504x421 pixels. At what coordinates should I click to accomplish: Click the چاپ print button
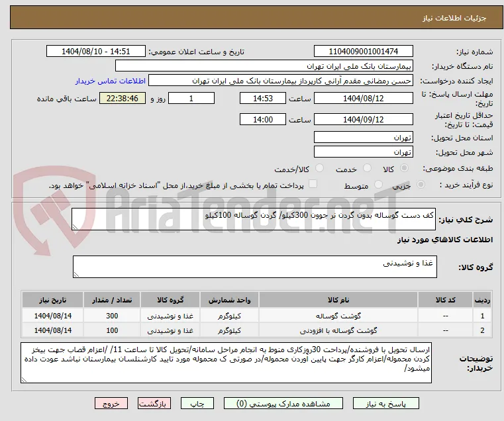197,404
